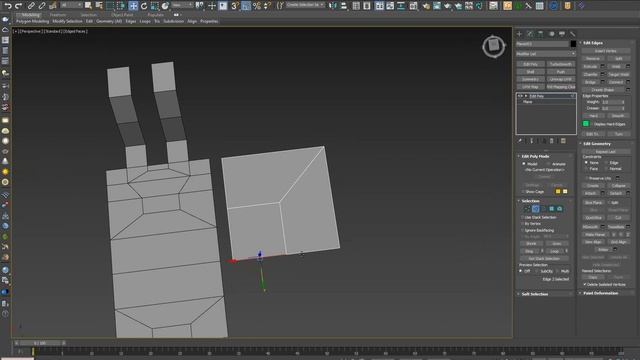Enable Ignore Backfacing checkbox
The width and height of the screenshot is (640, 360).
coord(522,230)
